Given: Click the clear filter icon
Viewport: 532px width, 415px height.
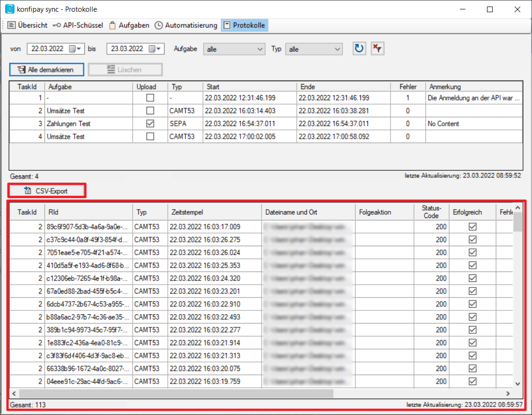Looking at the screenshot, I should tap(377, 49).
